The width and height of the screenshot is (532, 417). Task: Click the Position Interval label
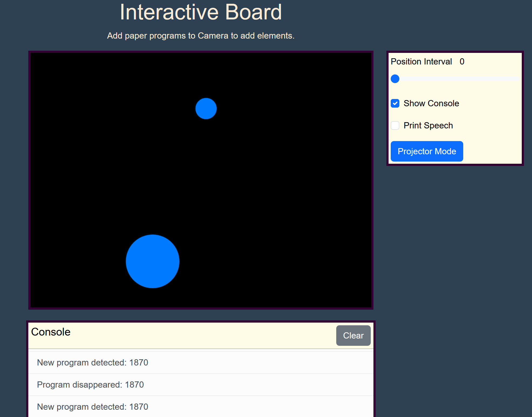click(421, 61)
